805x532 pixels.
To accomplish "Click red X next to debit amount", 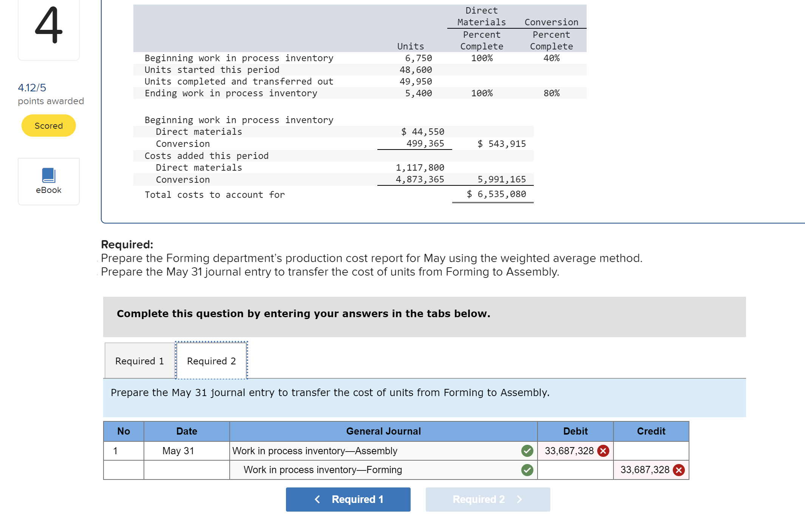I will coord(603,450).
